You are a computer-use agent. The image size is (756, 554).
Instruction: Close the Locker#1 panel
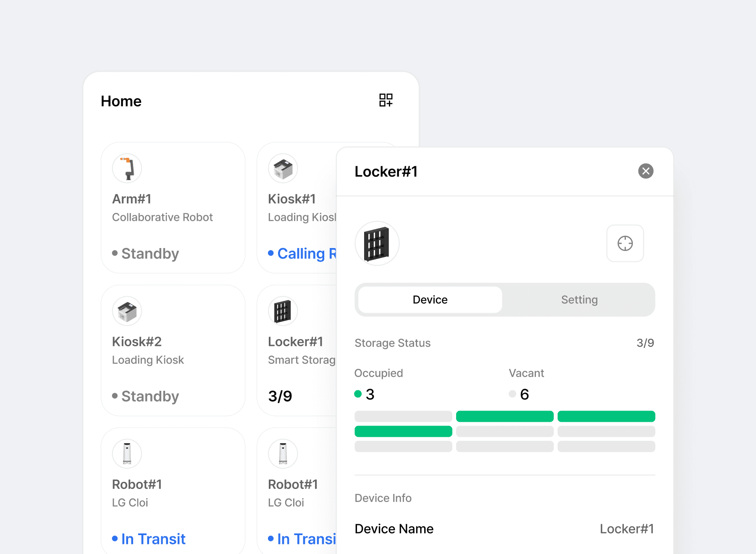tap(646, 171)
